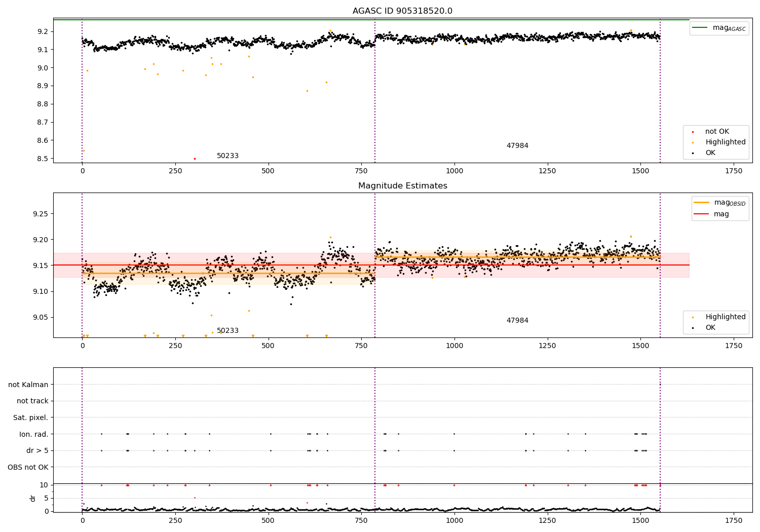The height and width of the screenshot is (532, 760).
Task: Click the 9.05 y-axis tick in middle plot
Action: coord(41,318)
